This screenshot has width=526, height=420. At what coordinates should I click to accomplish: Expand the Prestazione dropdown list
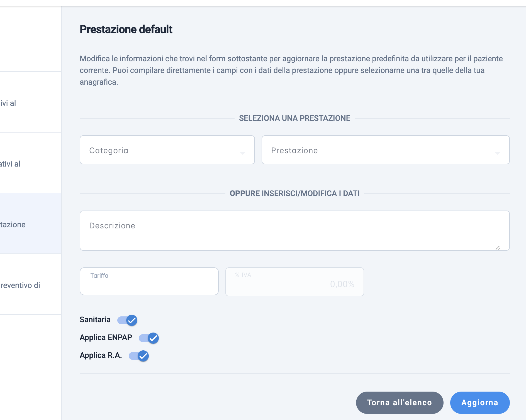[x=386, y=150]
